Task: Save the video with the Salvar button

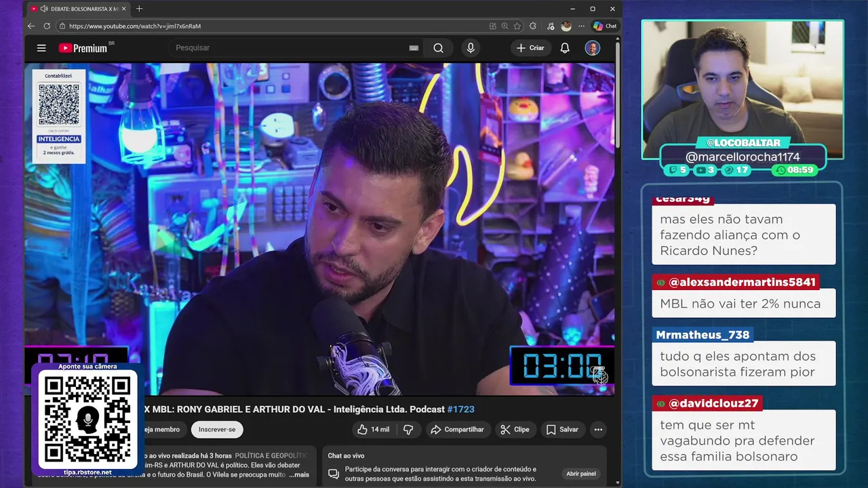Action: tap(562, 430)
